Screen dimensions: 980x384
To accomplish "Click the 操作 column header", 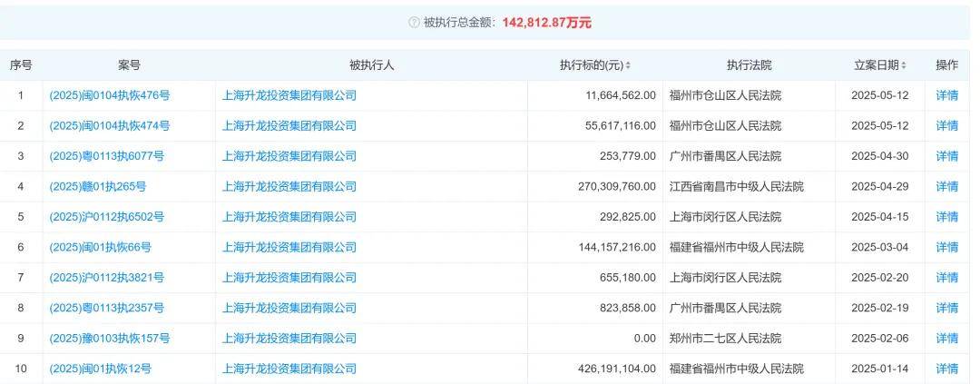I will 946,65.
